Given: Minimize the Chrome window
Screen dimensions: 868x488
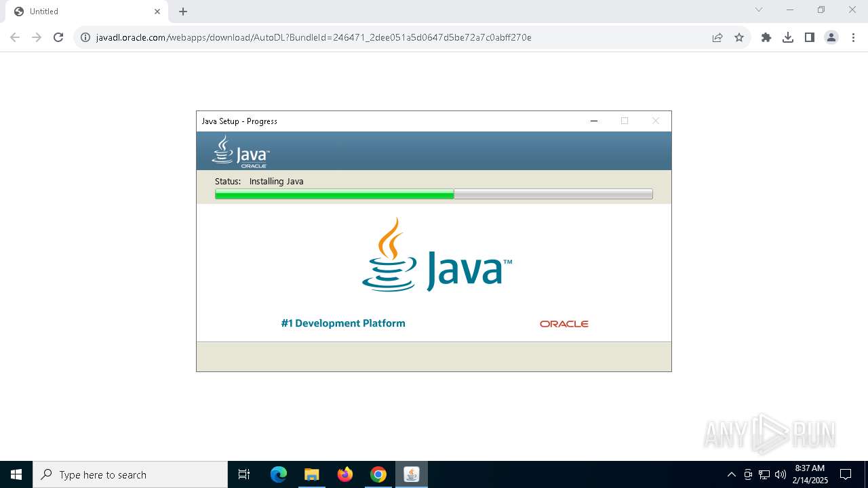Looking at the screenshot, I should 790,9.
